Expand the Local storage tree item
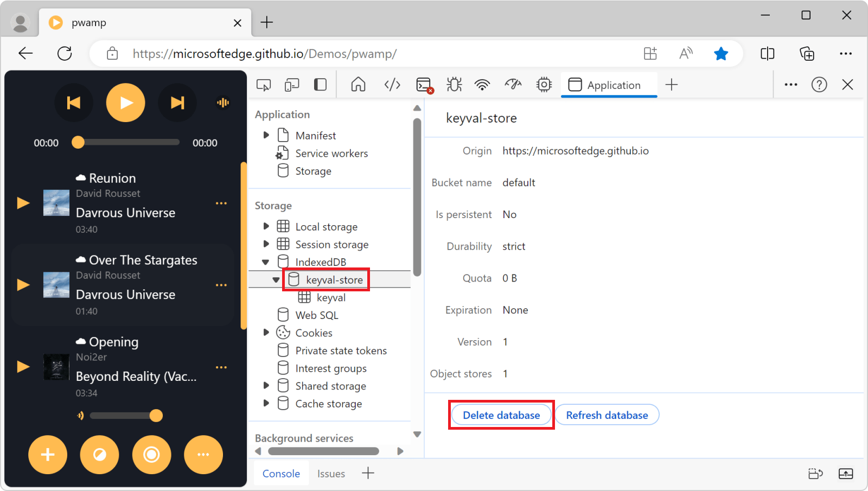 tap(266, 226)
